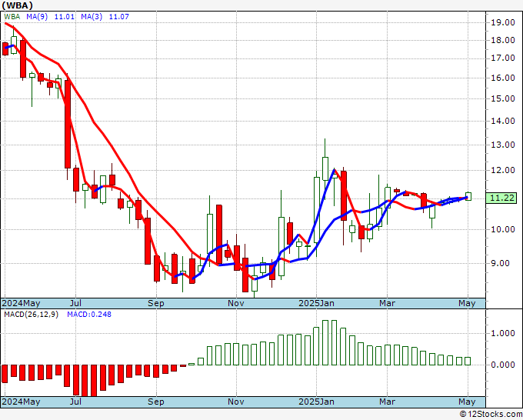Click the MA(3) value 11.07
The width and height of the screenshot is (523, 420).
[x=118, y=17]
